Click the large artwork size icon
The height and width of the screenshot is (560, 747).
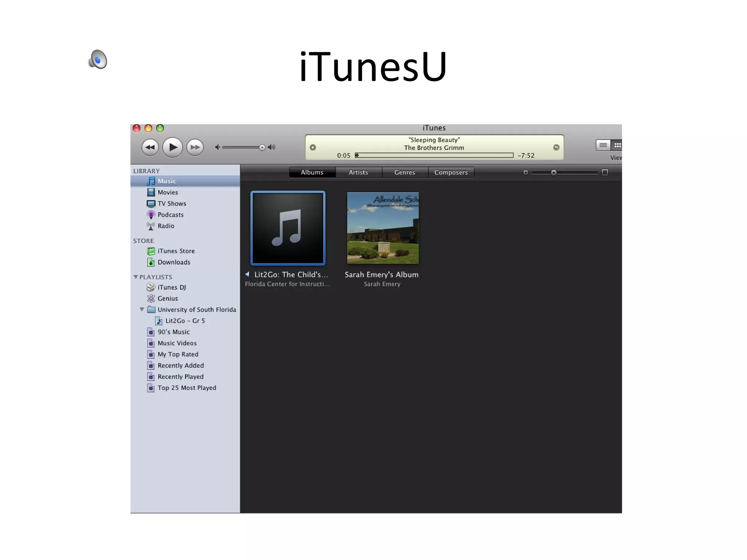click(x=605, y=172)
